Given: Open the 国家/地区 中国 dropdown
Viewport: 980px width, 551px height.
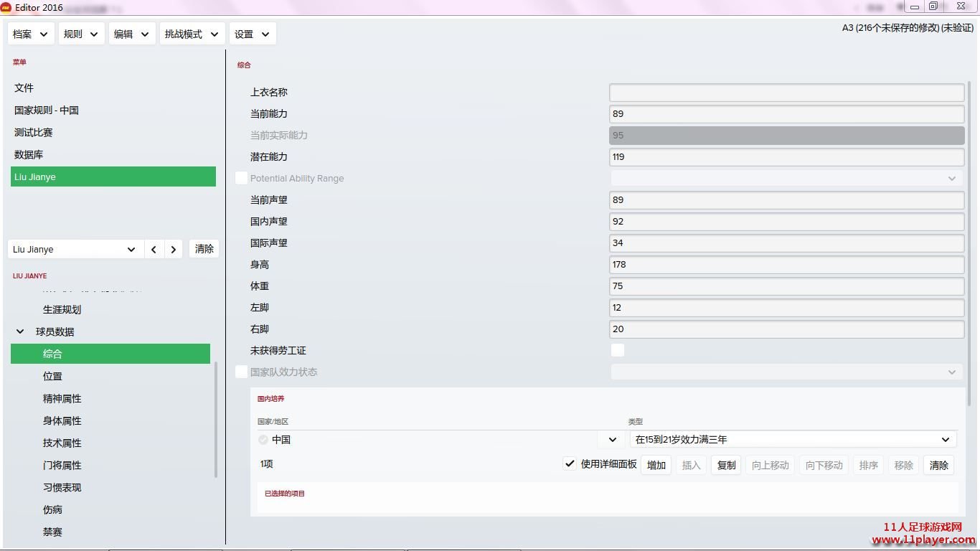Looking at the screenshot, I should [612, 439].
